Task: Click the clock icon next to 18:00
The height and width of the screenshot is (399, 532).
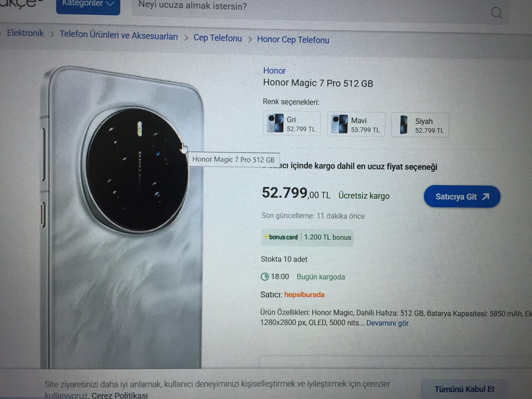Action: (265, 277)
